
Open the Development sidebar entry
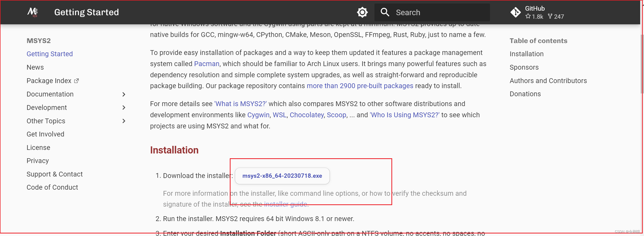[47, 108]
